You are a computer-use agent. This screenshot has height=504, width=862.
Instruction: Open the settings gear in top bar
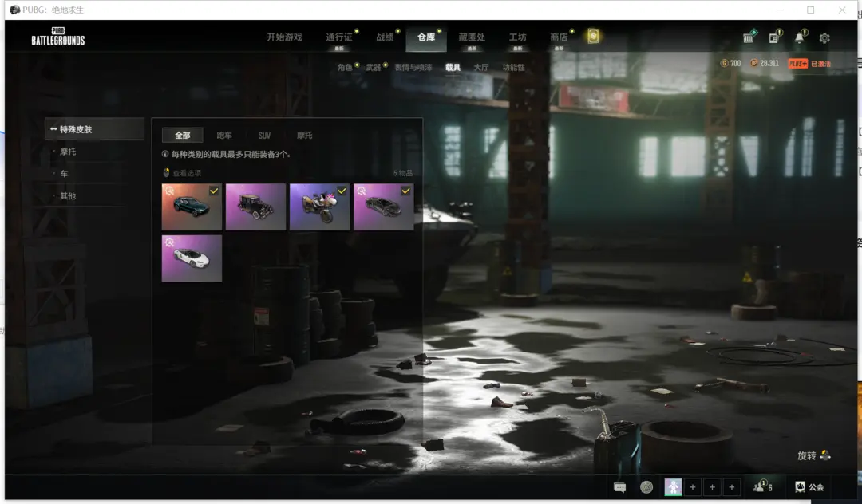pos(824,38)
